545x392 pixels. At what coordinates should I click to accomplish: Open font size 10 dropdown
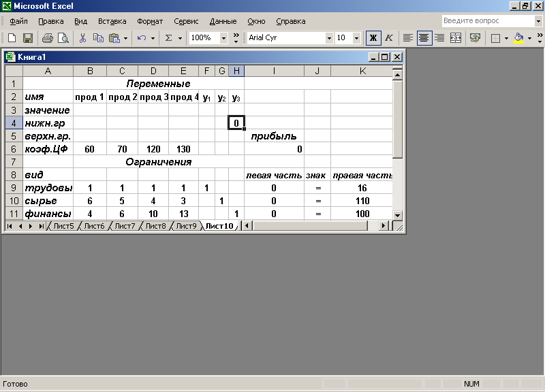point(356,38)
